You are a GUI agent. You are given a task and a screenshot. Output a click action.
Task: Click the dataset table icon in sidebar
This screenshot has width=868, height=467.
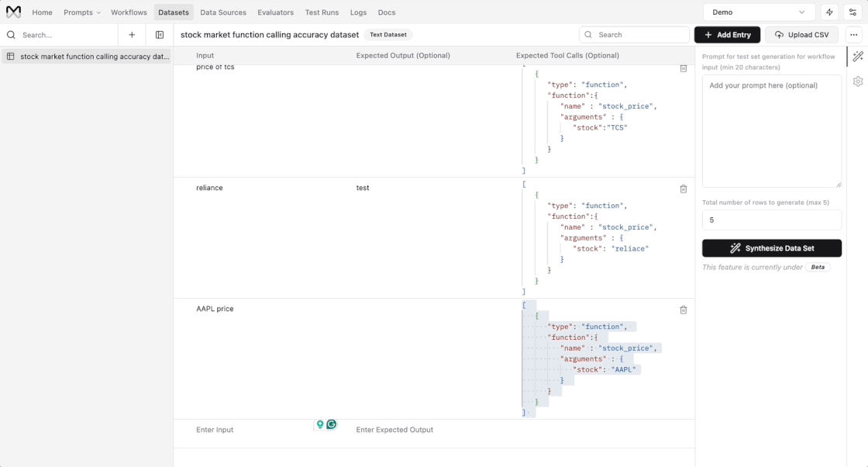tap(11, 57)
